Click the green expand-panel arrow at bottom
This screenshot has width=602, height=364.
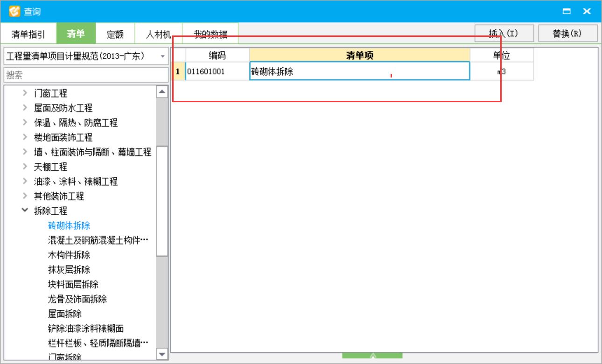pyautogui.click(x=372, y=356)
